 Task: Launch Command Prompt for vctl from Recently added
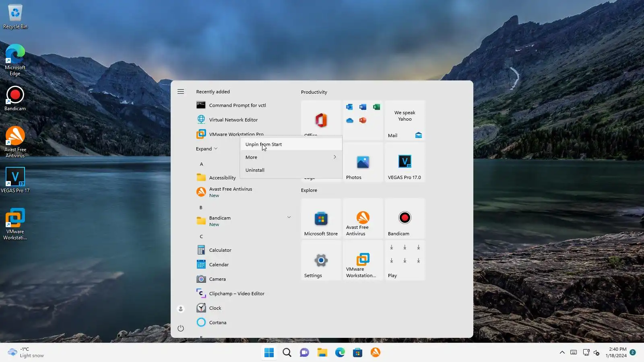coord(243,105)
